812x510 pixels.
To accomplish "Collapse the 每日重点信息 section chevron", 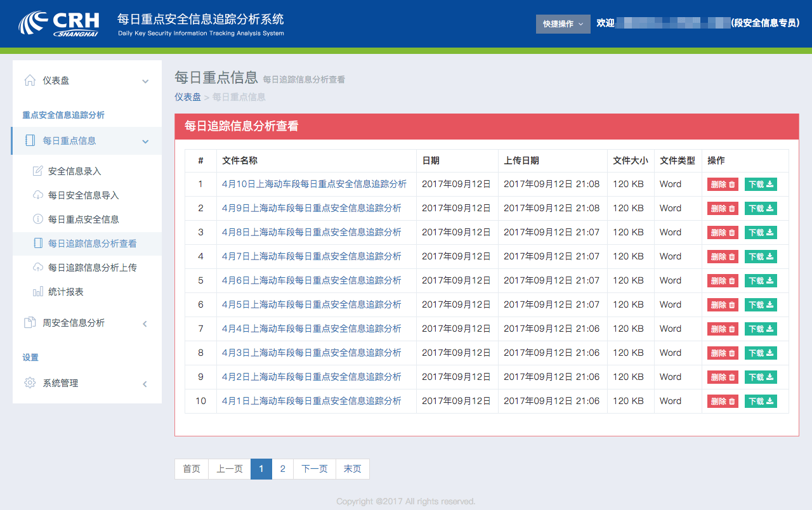I will 145,141.
